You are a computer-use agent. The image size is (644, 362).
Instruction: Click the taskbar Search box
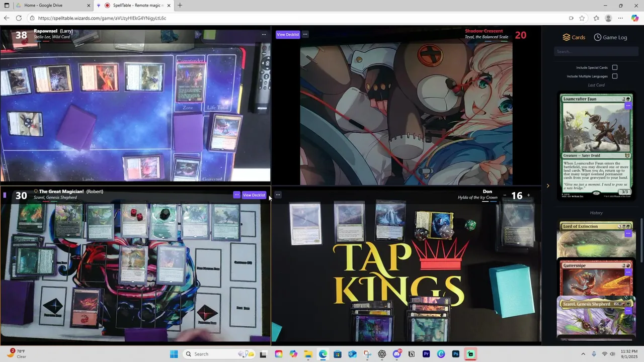219,354
